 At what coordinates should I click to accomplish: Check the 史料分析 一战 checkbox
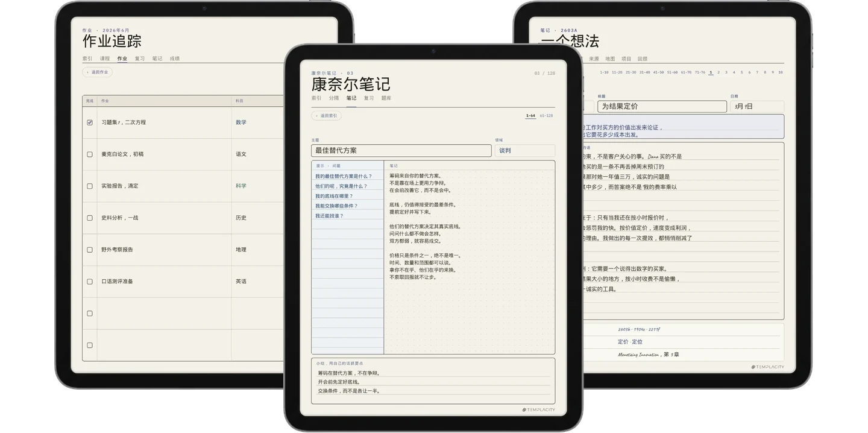click(90, 218)
